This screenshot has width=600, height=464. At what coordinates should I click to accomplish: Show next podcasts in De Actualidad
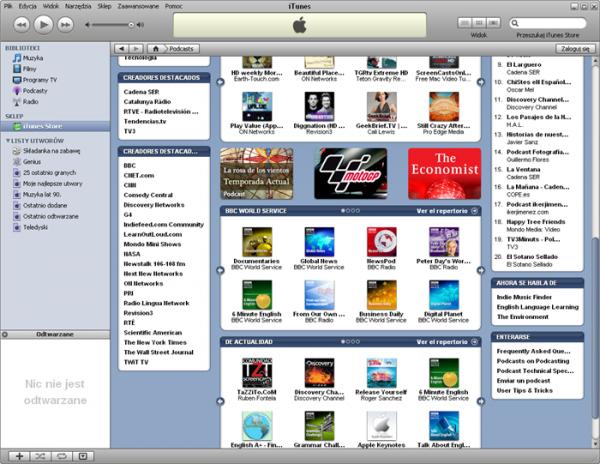481,401
